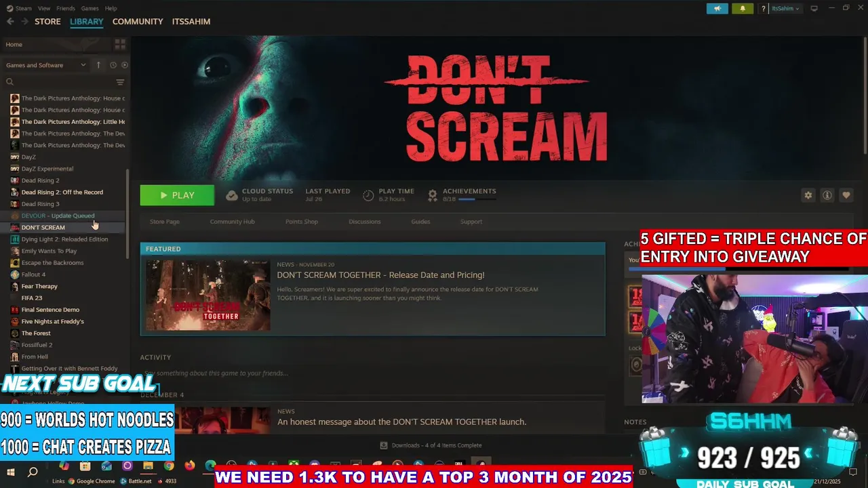This screenshot has height=488, width=868.
Task: Open the Downloads manager at the bottom
Action: pyautogui.click(x=431, y=445)
